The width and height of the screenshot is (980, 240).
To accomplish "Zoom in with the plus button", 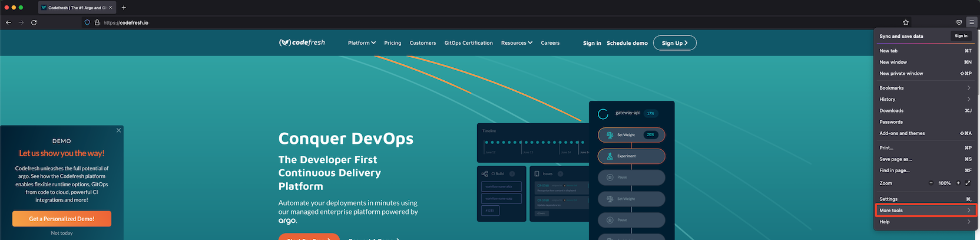I will pos(958,183).
